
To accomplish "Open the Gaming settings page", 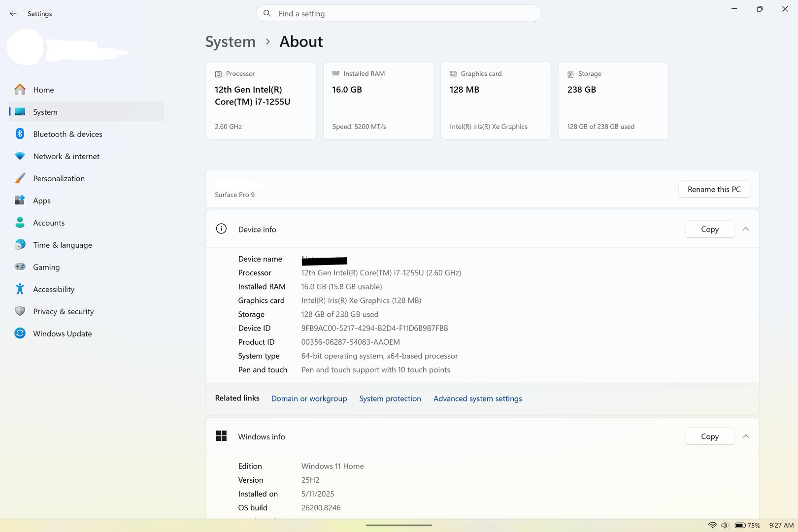I will [x=86, y=267].
